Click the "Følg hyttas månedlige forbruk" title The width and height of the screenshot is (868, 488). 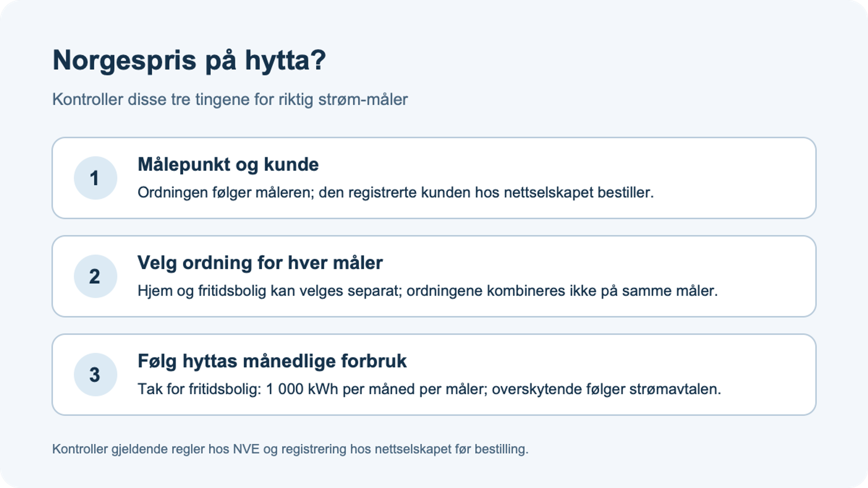[x=272, y=361]
